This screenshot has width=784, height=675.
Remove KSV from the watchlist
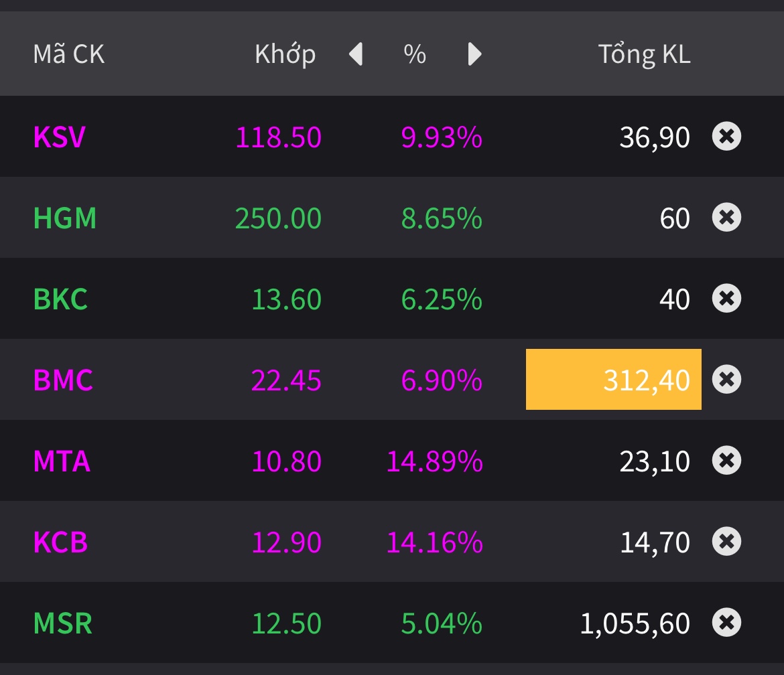[726, 137]
